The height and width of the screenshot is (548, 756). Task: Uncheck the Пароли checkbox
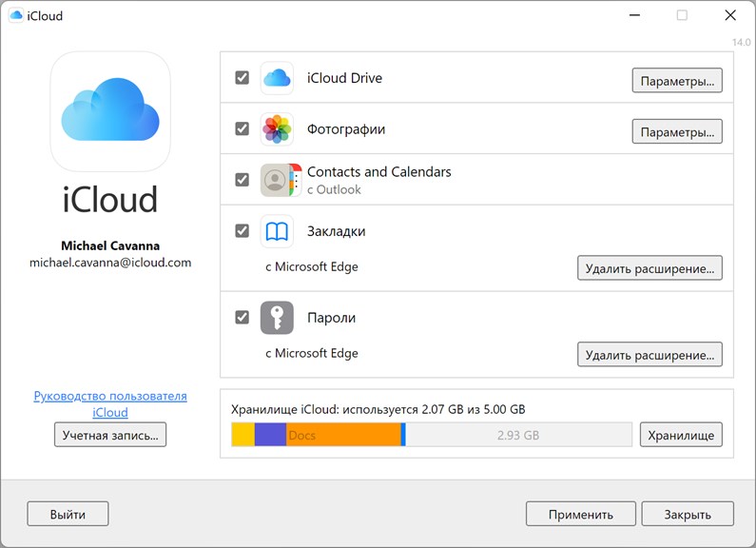tap(242, 317)
